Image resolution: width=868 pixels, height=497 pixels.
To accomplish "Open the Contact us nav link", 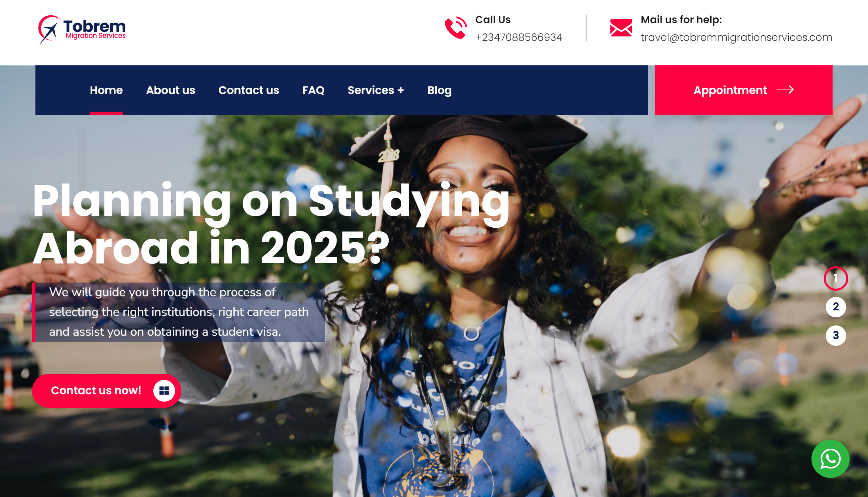I will click(x=249, y=90).
